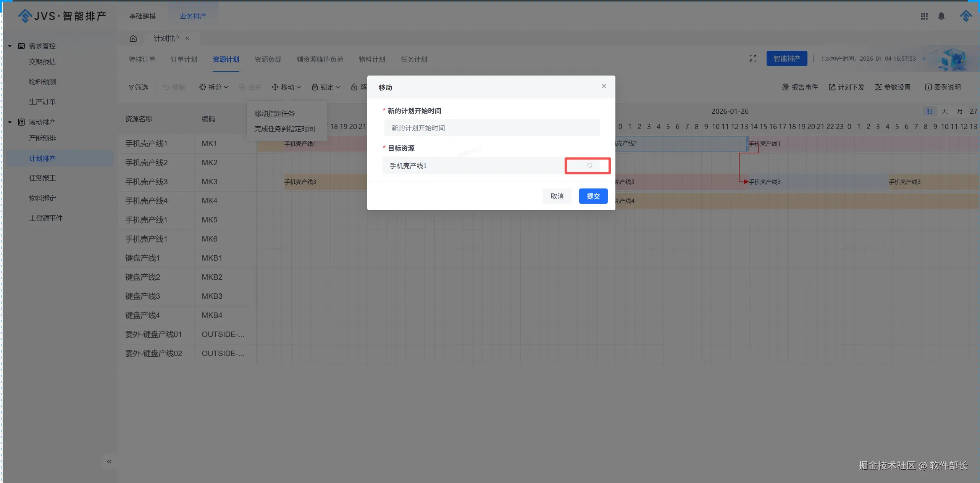Screen dimensions: 980x483
Task: Open the 锁定 dropdown menu
Action: (326, 87)
